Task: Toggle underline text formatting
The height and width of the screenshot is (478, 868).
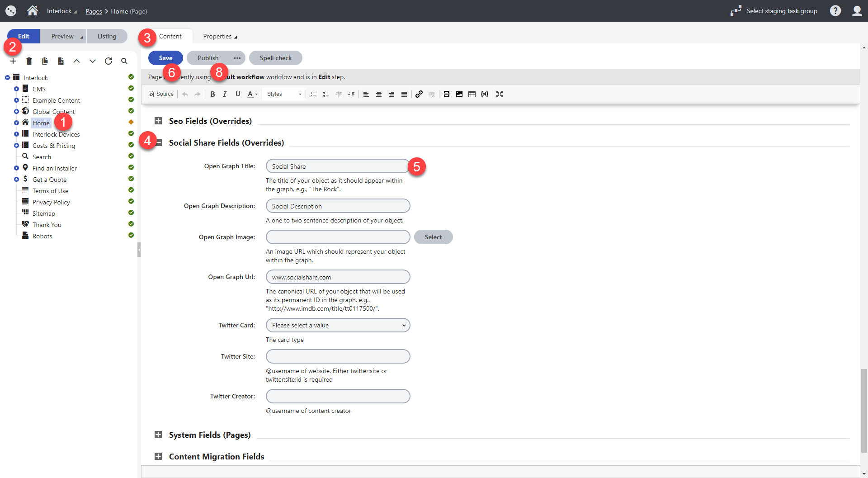Action: [238, 94]
